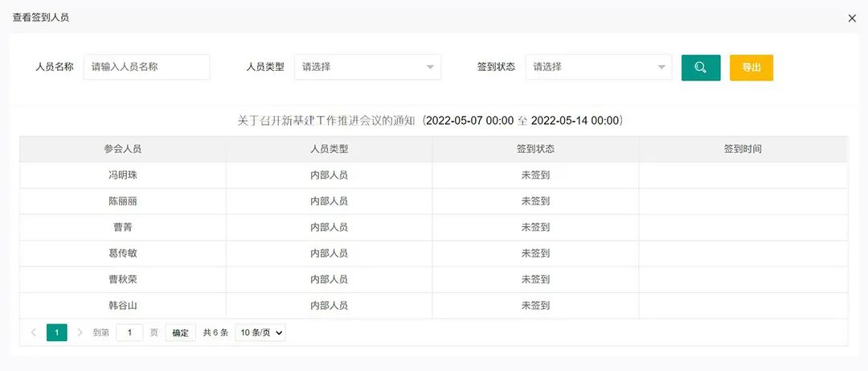The image size is (868, 371).
Task: Click the 参会人员 column header
Action: [x=122, y=149]
